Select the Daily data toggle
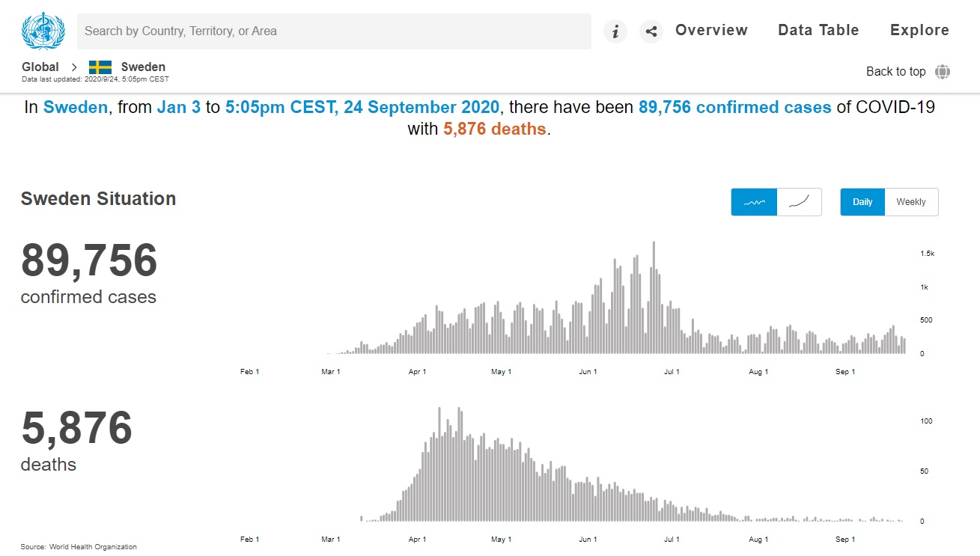 862,202
